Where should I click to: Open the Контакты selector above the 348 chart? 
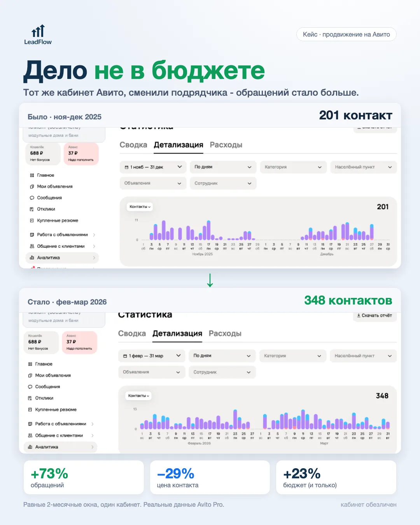click(138, 396)
